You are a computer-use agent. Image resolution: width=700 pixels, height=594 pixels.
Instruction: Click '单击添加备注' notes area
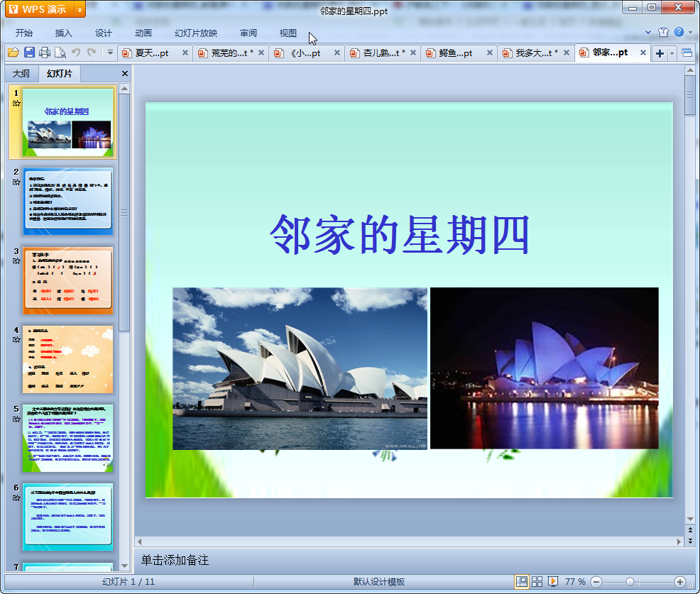(175, 561)
